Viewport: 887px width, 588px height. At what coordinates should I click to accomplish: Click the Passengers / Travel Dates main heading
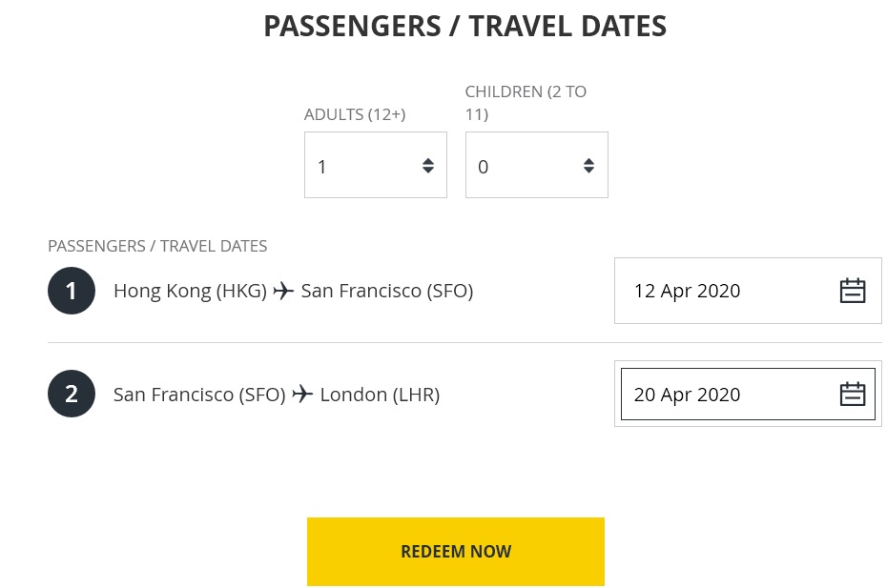pos(464,27)
